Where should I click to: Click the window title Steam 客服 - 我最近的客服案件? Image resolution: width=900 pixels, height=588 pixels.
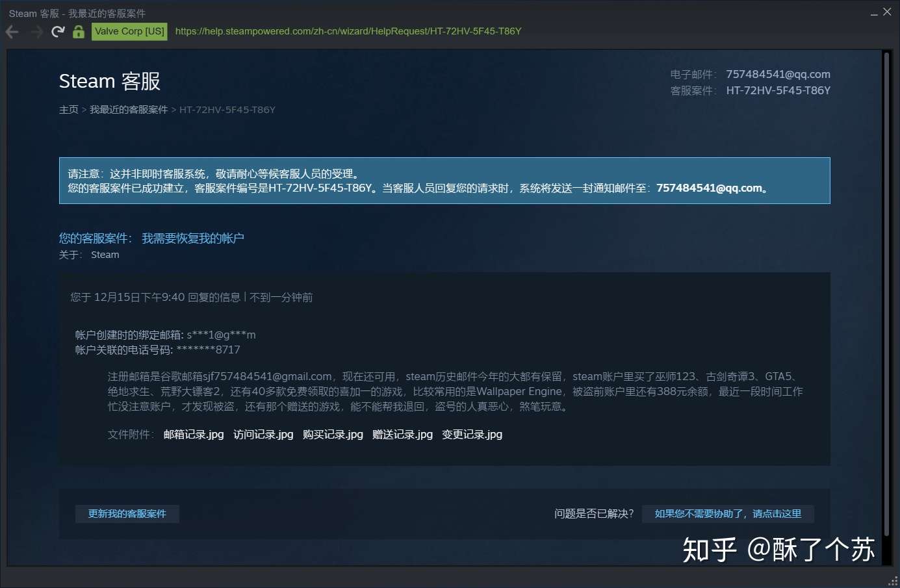[x=77, y=14]
